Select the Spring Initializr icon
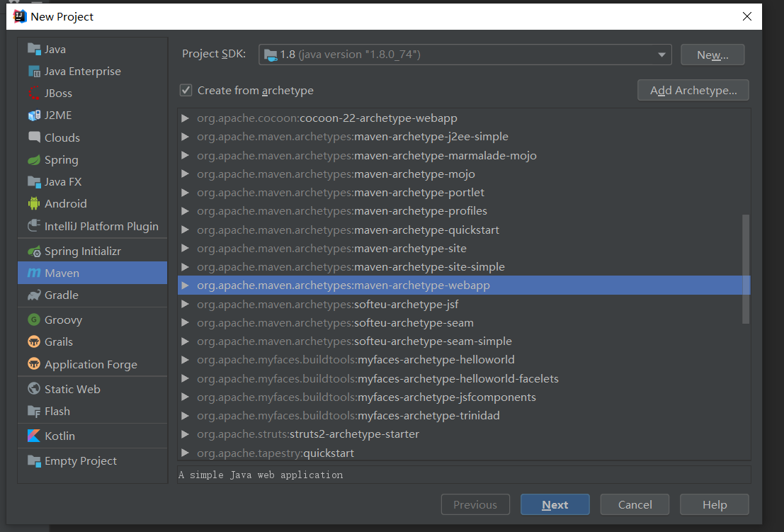Screen dimensions: 784x532 tap(34, 251)
